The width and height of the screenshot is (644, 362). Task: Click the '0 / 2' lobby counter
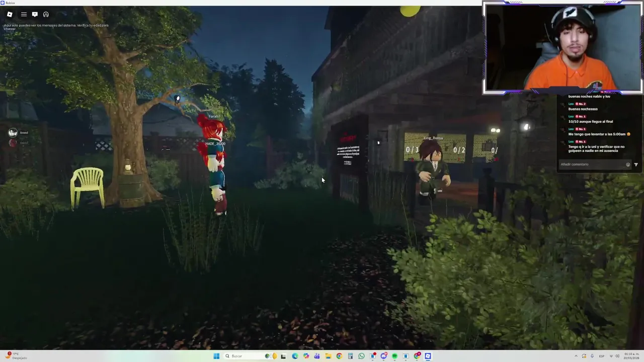point(459,150)
